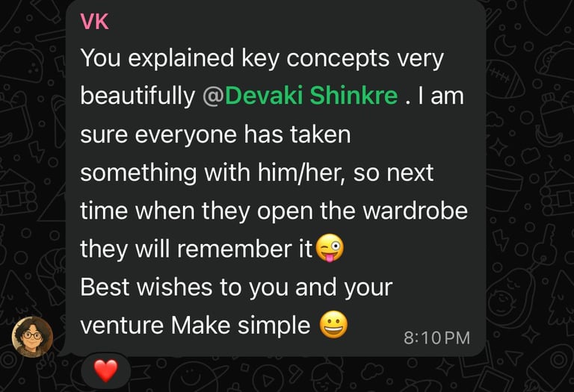Click the word "venture" in the message
This screenshot has width=574, height=392.
click(x=122, y=326)
